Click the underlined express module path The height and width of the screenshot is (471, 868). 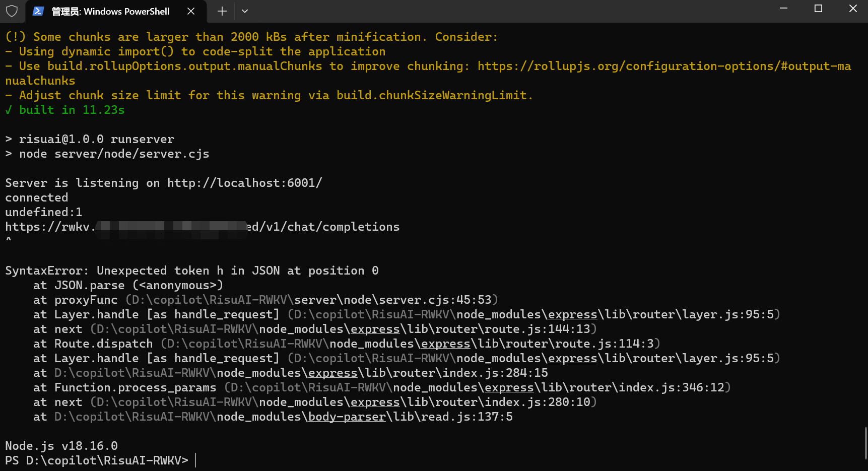tap(572, 314)
